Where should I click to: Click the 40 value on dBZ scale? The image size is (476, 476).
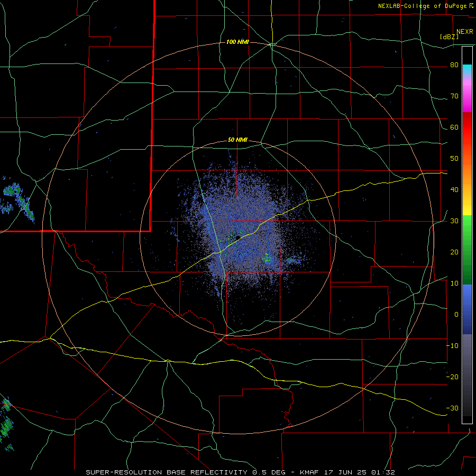(x=454, y=190)
